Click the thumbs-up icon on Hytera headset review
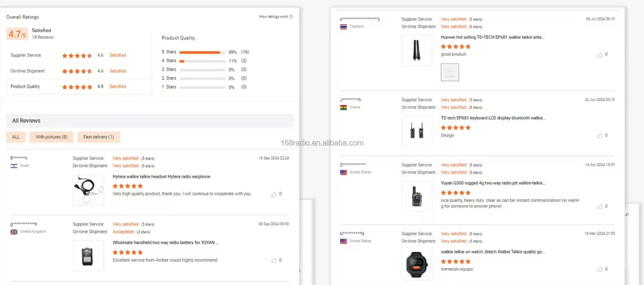Image resolution: width=644 pixels, height=285 pixels. click(x=274, y=194)
